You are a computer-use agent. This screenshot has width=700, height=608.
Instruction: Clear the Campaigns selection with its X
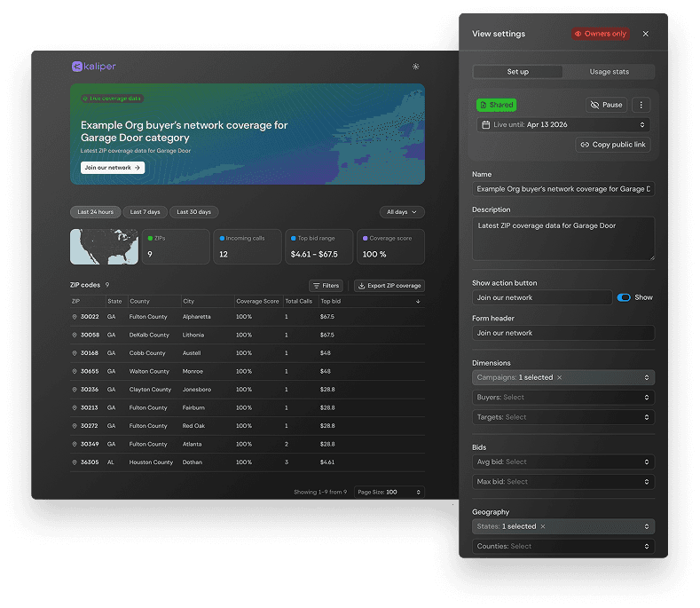(x=559, y=377)
